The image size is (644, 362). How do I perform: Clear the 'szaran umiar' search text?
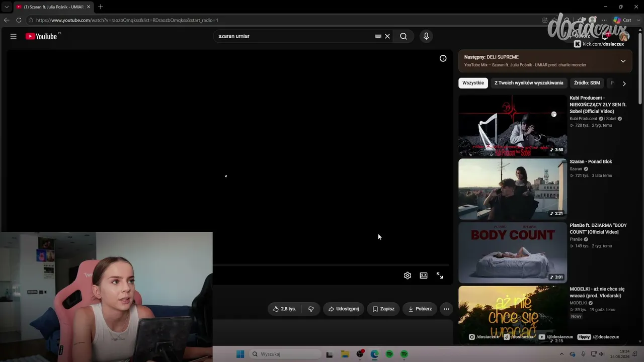(387, 36)
